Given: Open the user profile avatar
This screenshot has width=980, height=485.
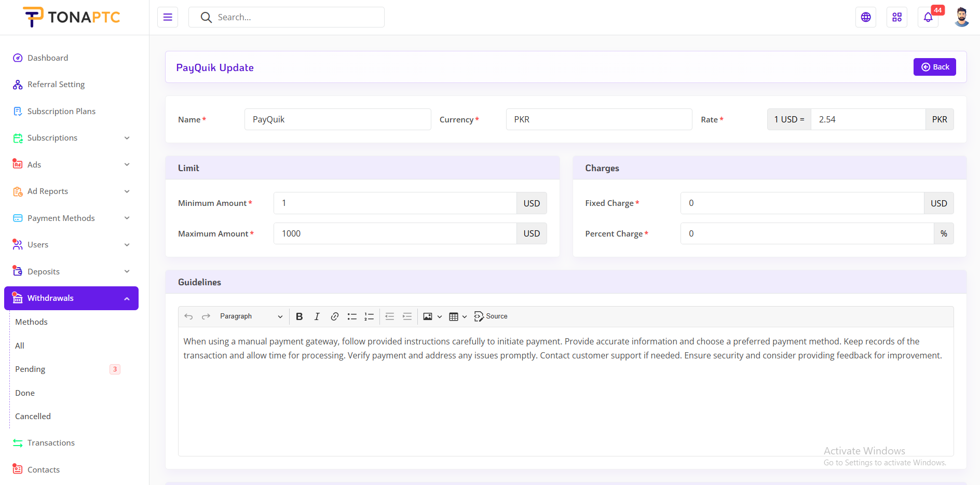Looking at the screenshot, I should [x=962, y=17].
